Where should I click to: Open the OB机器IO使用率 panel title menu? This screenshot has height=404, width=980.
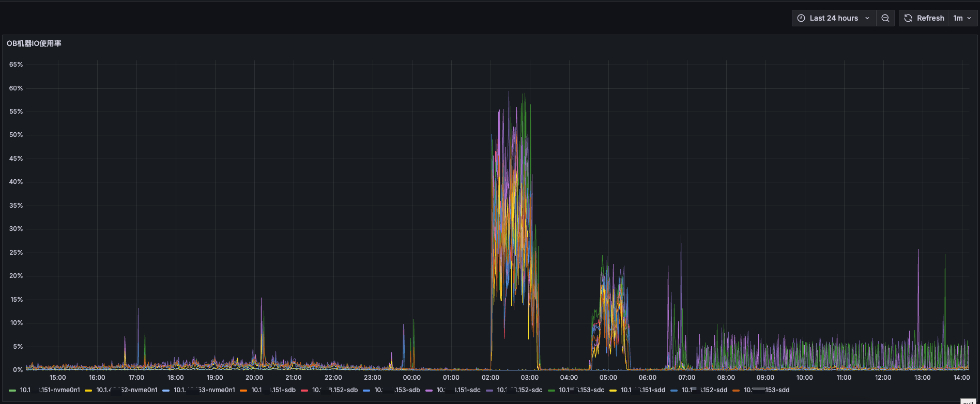point(34,43)
